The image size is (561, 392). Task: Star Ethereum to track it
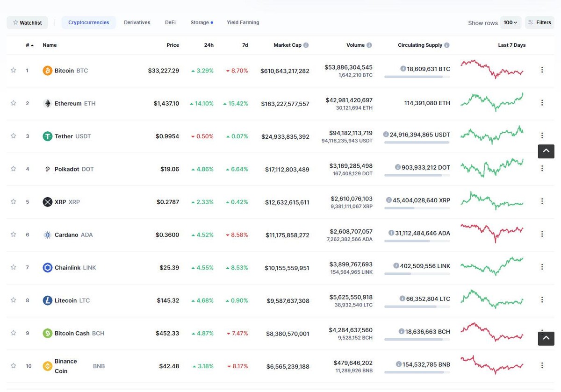[x=13, y=103]
